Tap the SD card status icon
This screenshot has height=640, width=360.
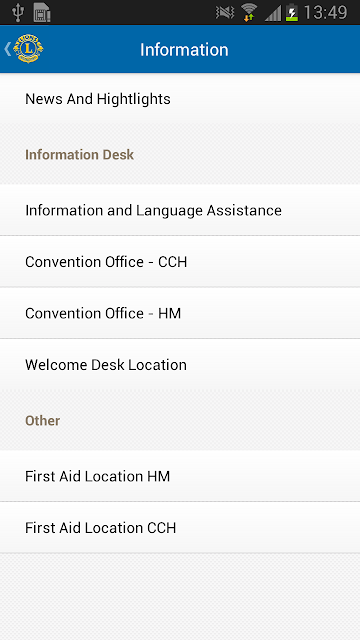click(42, 12)
